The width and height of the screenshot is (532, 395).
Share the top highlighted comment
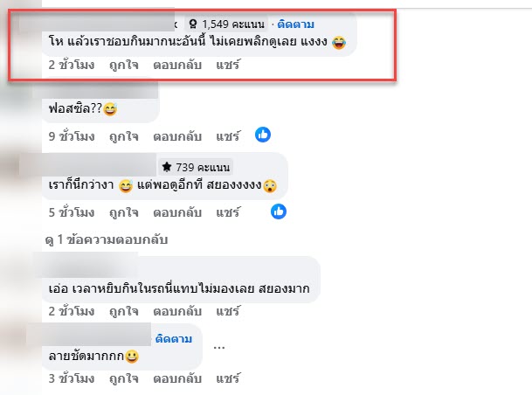(228, 65)
